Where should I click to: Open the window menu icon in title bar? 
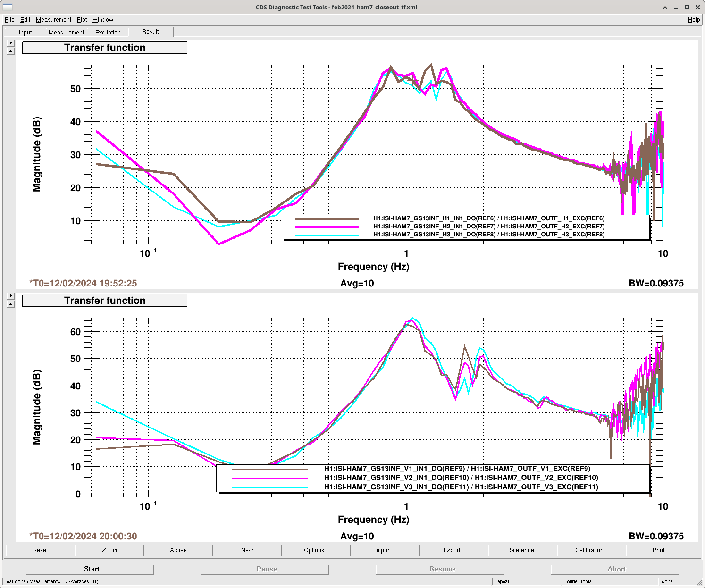pyautogui.click(x=8, y=7)
